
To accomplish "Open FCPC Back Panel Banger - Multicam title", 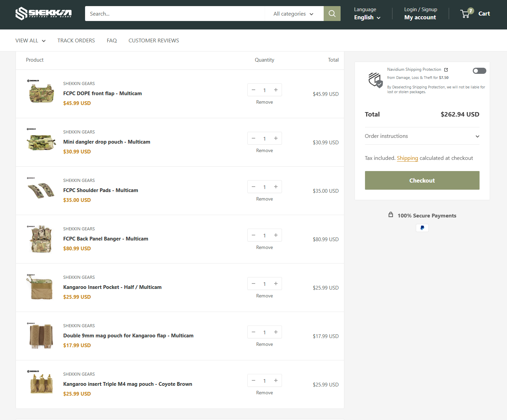I will click(x=106, y=239).
